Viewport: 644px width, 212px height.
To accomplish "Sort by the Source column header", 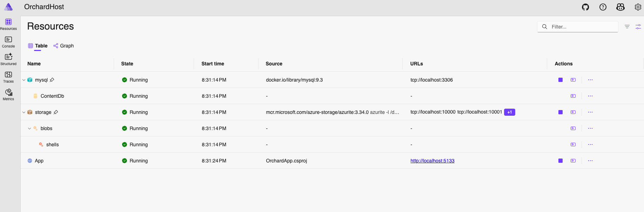I will click(274, 64).
